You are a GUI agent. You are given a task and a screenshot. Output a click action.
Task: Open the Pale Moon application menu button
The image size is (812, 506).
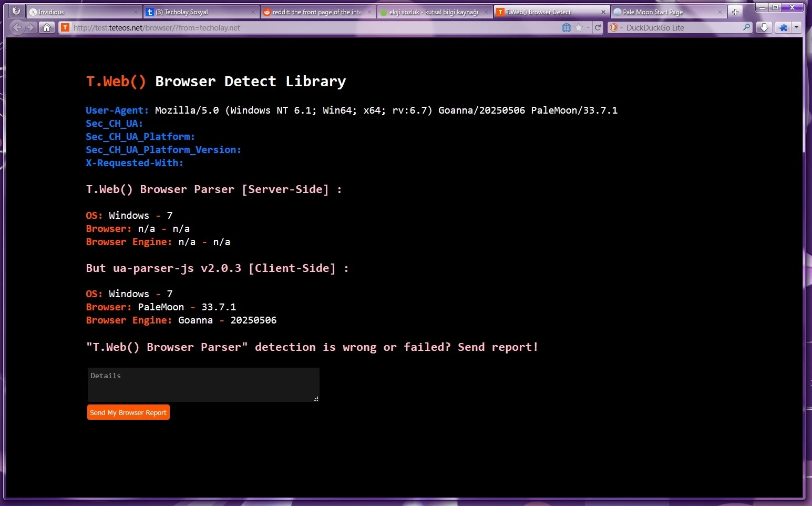[16, 11]
